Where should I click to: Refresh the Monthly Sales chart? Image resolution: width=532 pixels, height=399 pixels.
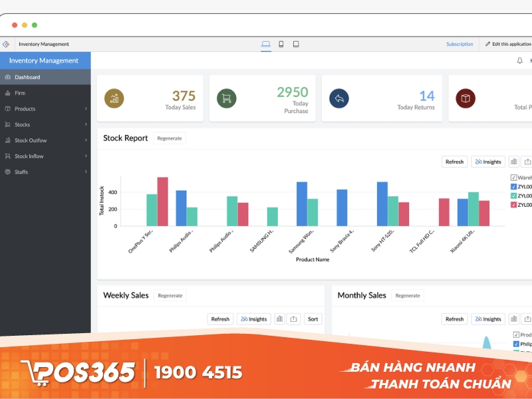(x=454, y=319)
